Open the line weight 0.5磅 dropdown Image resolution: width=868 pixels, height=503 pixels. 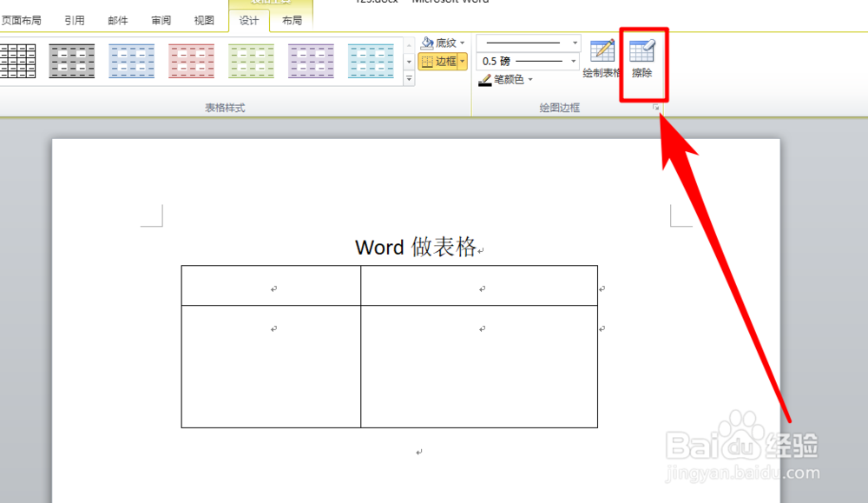pos(574,61)
